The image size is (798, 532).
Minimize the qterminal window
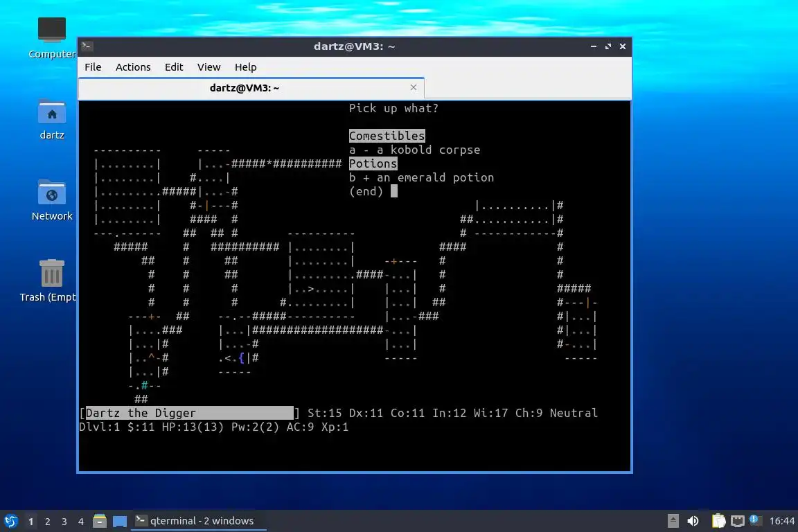click(x=594, y=46)
